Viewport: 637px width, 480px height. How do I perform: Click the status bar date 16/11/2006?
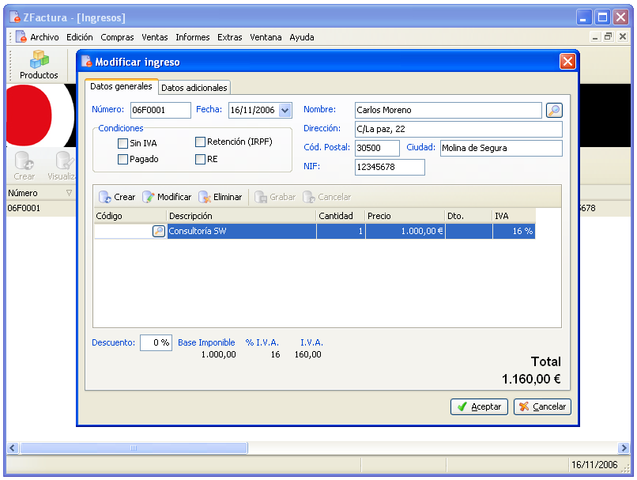click(x=594, y=465)
